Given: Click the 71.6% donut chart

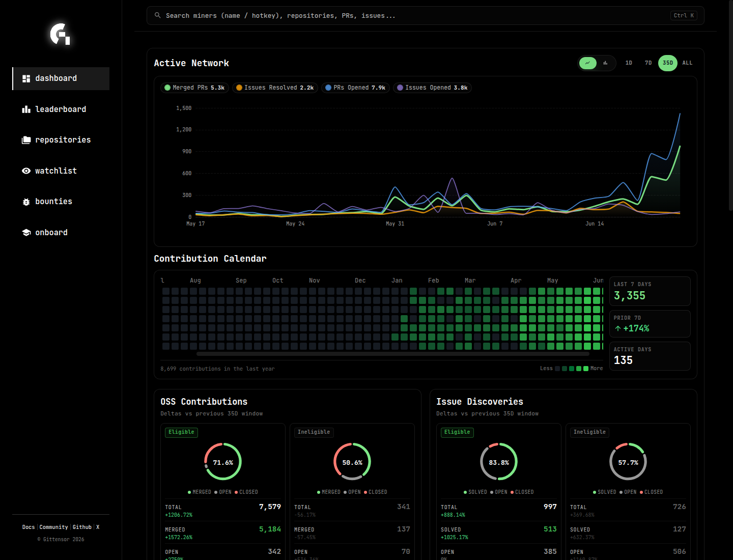Looking at the screenshot, I should tap(223, 462).
